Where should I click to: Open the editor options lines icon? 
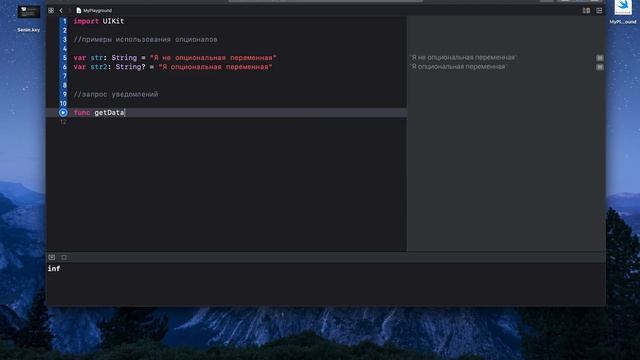pos(599,11)
